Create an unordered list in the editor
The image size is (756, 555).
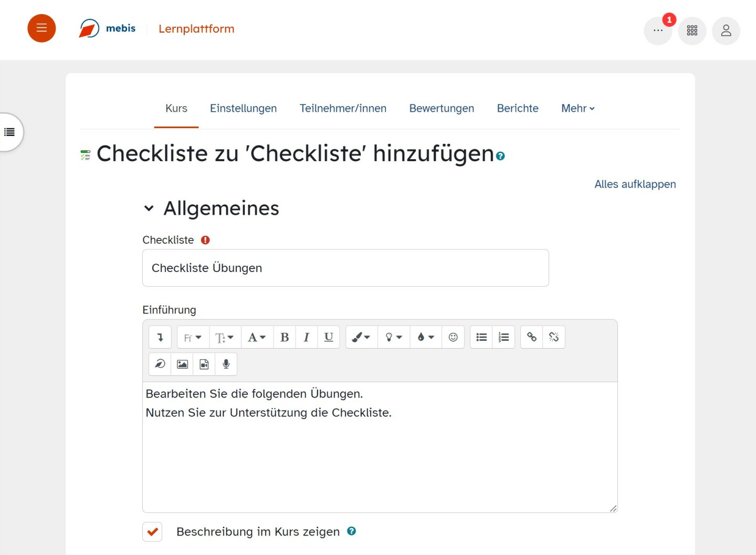point(481,337)
